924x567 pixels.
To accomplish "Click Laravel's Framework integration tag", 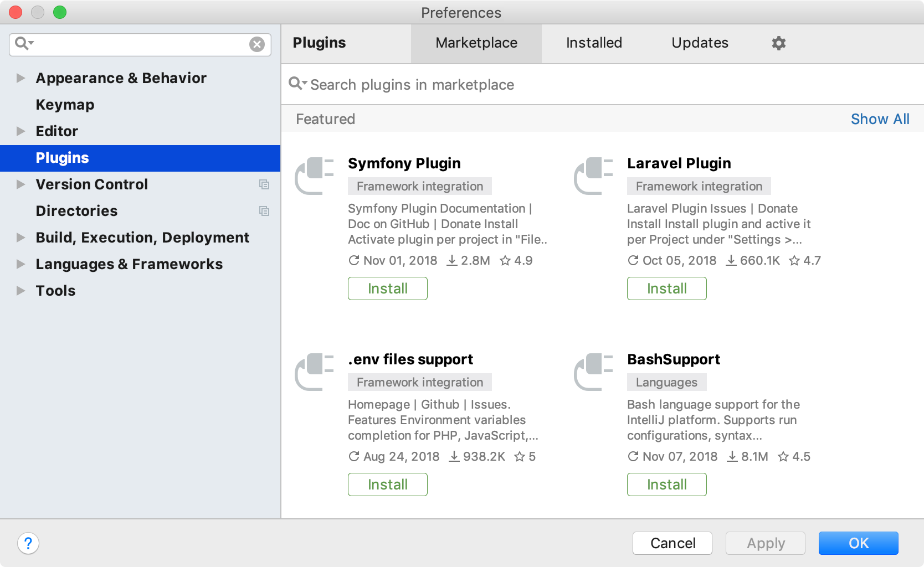I will pos(699,186).
